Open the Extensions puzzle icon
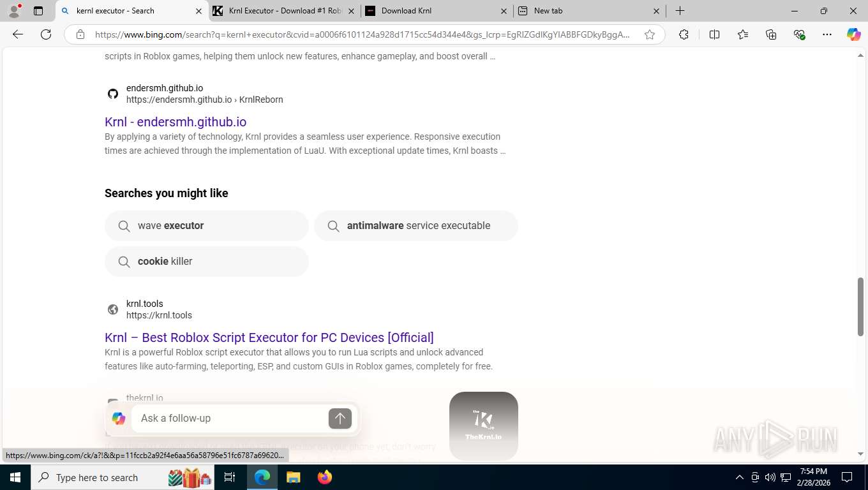 coord(684,34)
